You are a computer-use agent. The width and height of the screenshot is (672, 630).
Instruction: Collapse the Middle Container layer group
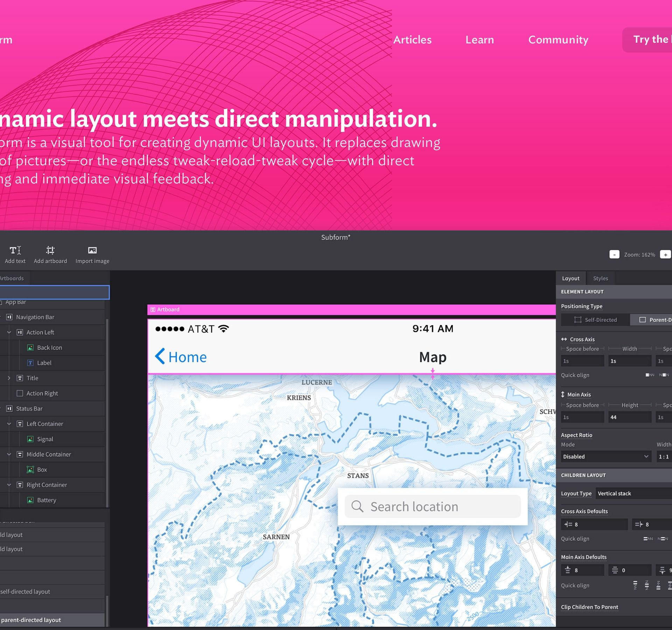point(9,454)
